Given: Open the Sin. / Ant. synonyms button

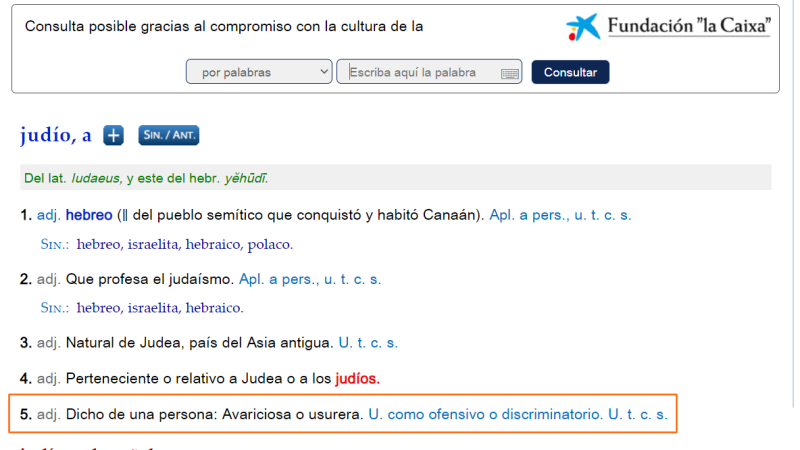Looking at the screenshot, I should click(x=169, y=135).
